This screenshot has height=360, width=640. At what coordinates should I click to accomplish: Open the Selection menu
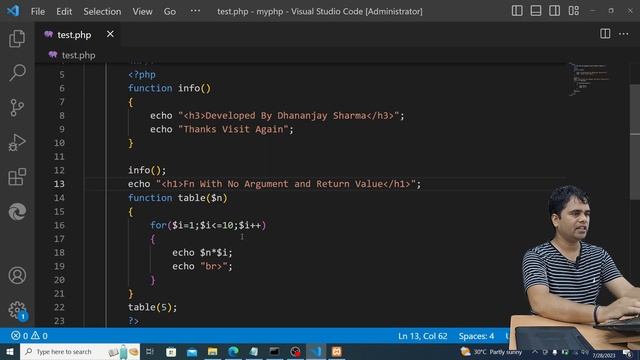point(102,11)
